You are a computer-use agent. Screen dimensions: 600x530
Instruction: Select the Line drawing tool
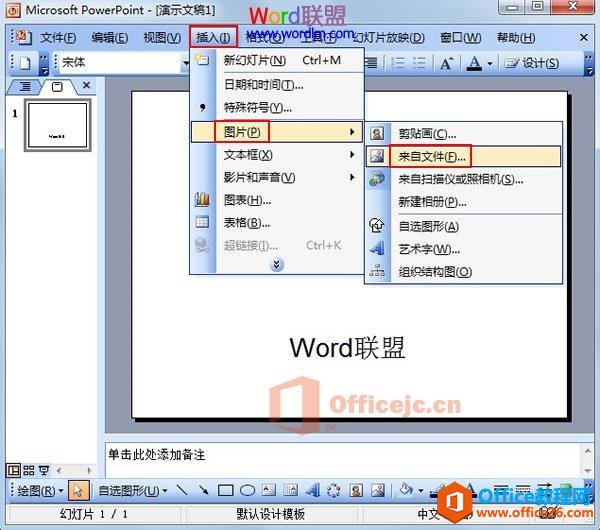click(182, 490)
